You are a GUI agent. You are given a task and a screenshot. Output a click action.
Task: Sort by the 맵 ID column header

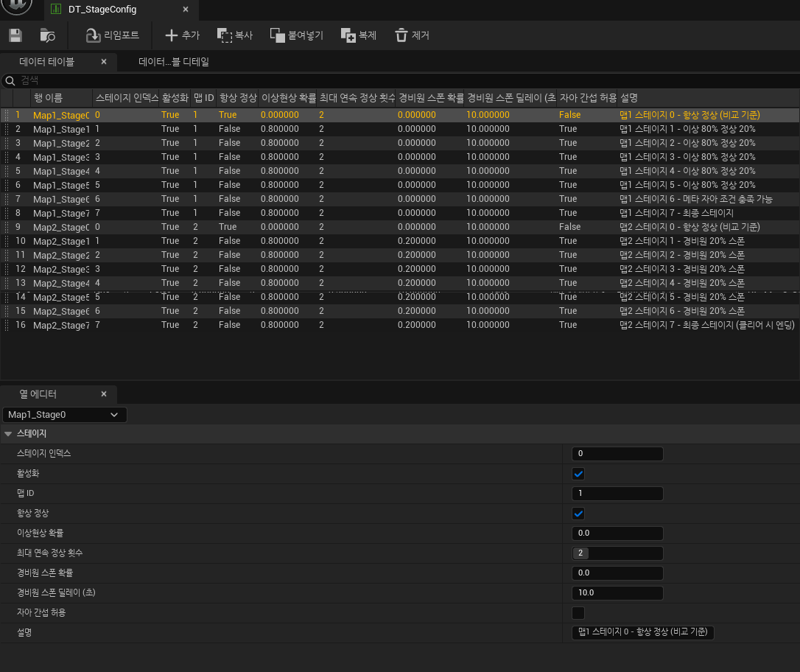[x=203, y=98]
